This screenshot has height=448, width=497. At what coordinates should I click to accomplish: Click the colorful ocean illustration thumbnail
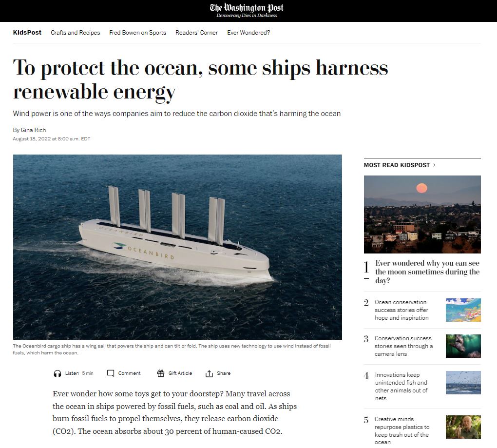pyautogui.click(x=463, y=310)
